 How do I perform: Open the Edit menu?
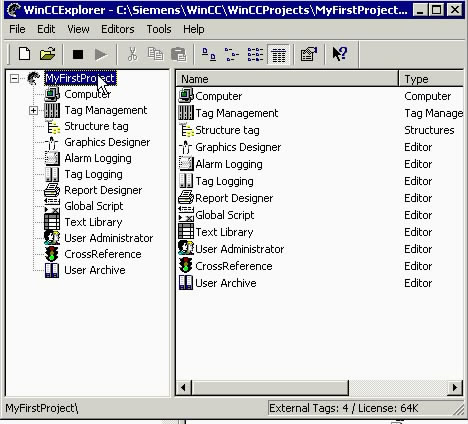tap(46, 29)
